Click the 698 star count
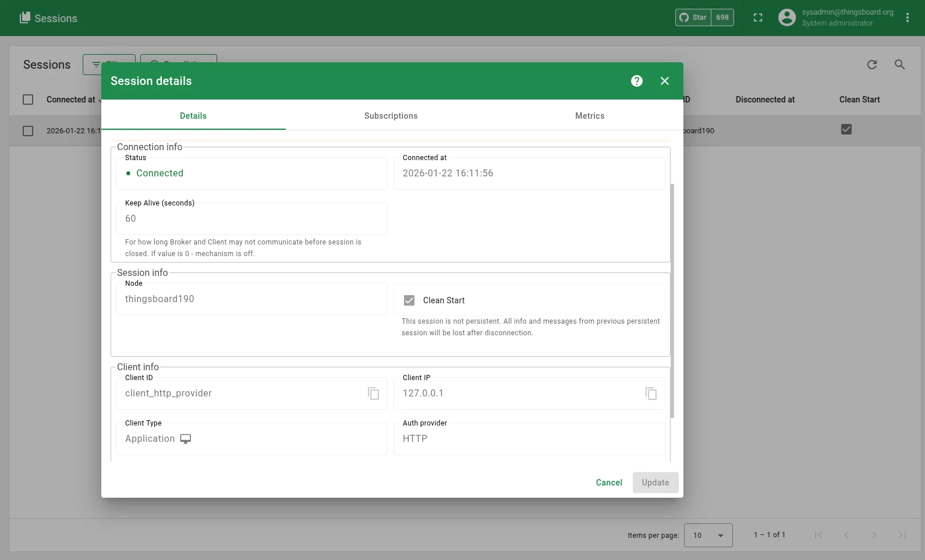This screenshot has height=560, width=925. click(722, 17)
